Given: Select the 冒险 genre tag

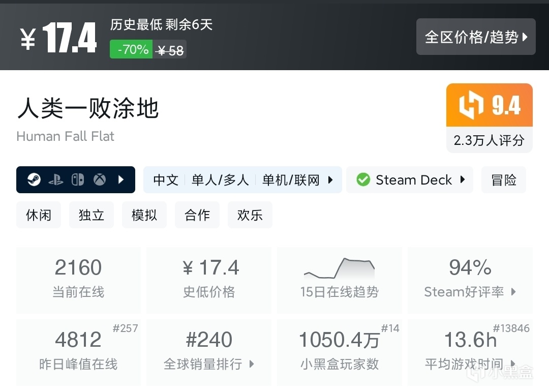Looking at the screenshot, I should tap(504, 179).
